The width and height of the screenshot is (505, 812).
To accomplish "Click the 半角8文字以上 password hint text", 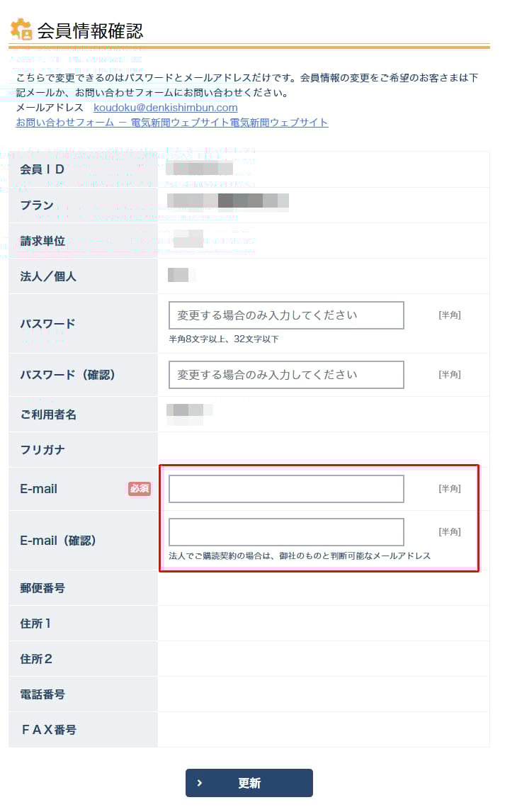I will [x=224, y=339].
